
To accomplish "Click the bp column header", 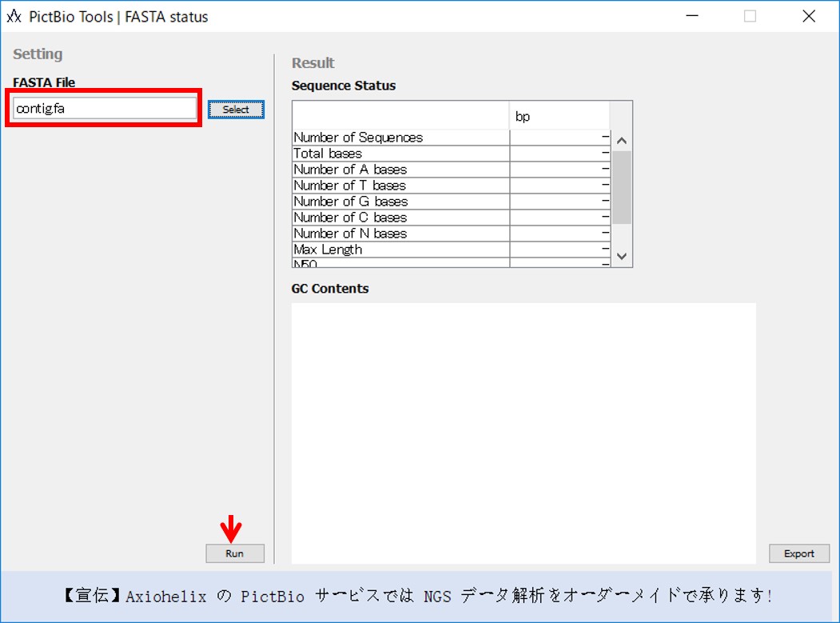I will point(559,117).
